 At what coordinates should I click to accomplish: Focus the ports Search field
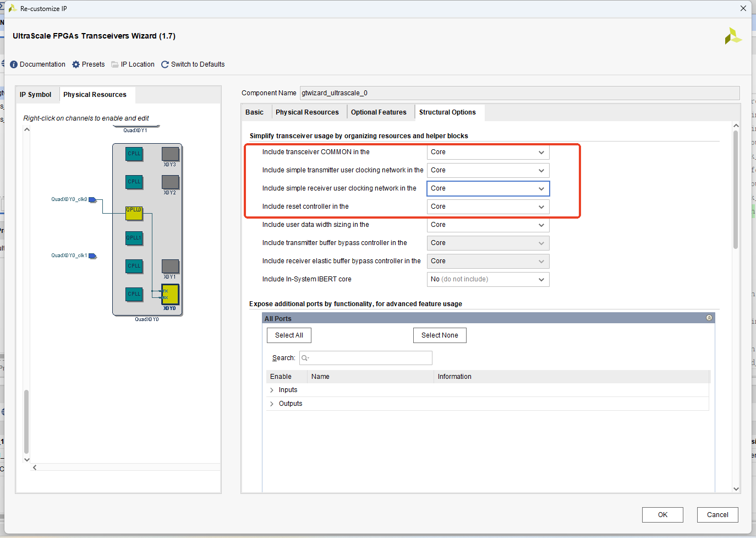(366, 358)
